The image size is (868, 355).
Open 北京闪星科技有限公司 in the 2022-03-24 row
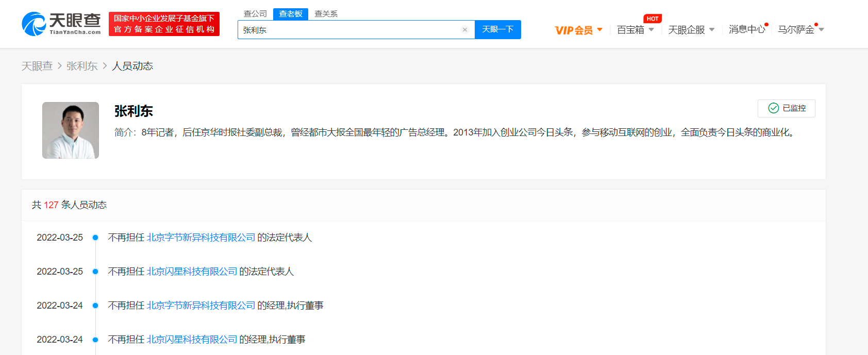click(x=192, y=340)
